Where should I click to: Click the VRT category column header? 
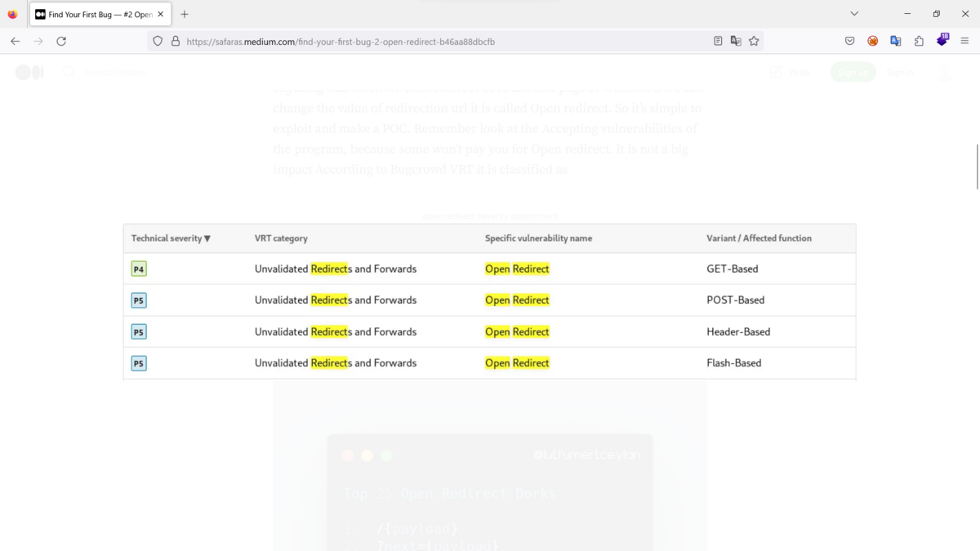click(x=281, y=238)
